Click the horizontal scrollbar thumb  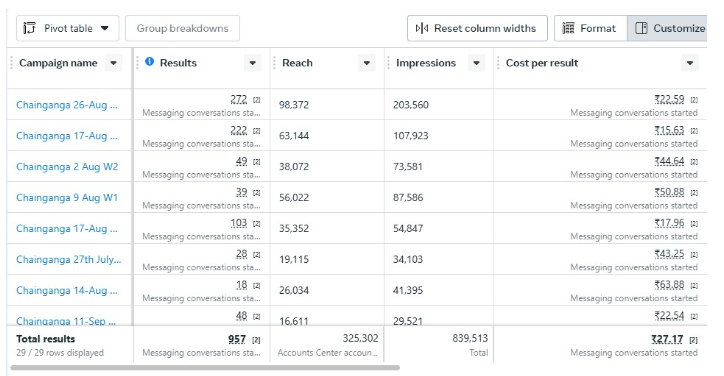pyautogui.click(x=205, y=368)
